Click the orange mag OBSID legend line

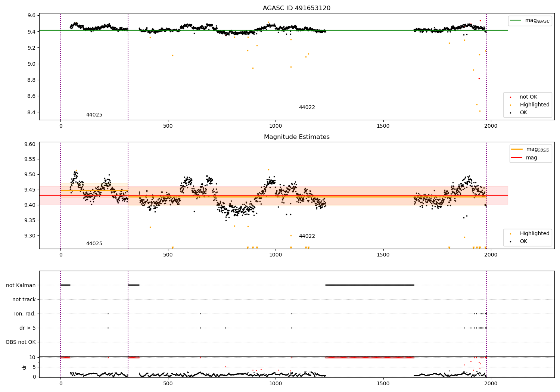(517, 149)
